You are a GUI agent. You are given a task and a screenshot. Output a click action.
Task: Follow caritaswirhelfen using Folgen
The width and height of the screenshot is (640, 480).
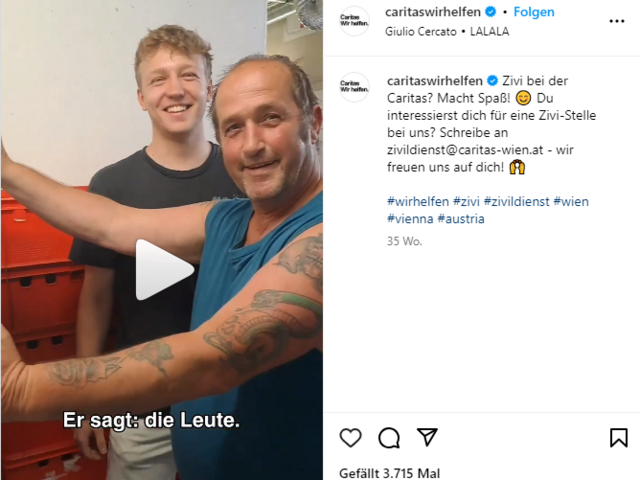pyautogui.click(x=533, y=12)
